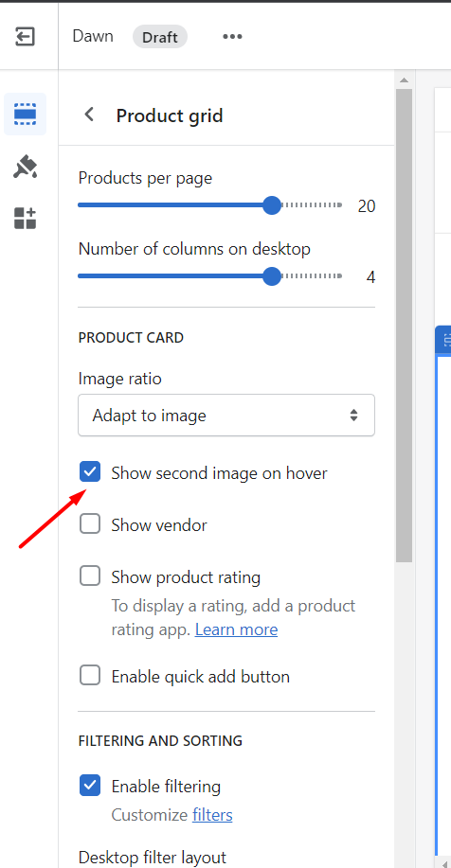This screenshot has height=868, width=451.
Task: Click the scrollbar up arrow
Action: (405, 79)
